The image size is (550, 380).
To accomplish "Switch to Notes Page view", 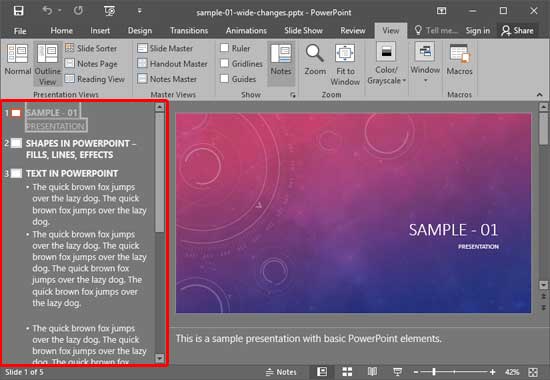I will click(x=91, y=64).
